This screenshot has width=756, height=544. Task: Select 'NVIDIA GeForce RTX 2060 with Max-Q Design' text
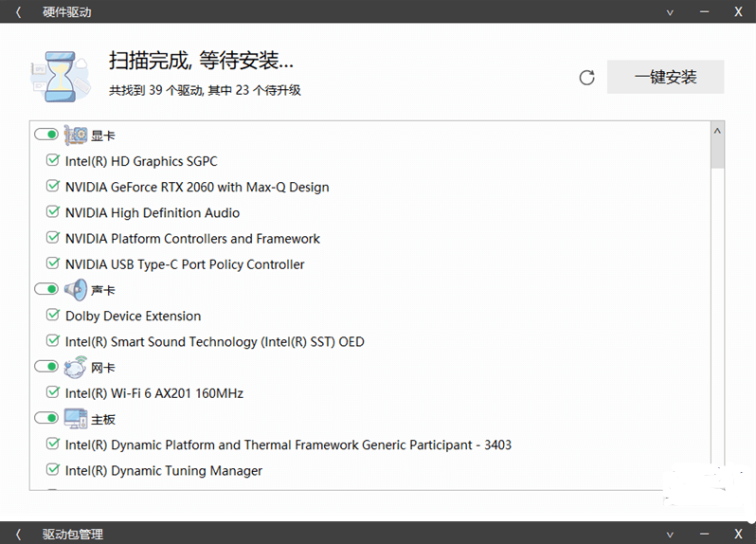coord(197,187)
